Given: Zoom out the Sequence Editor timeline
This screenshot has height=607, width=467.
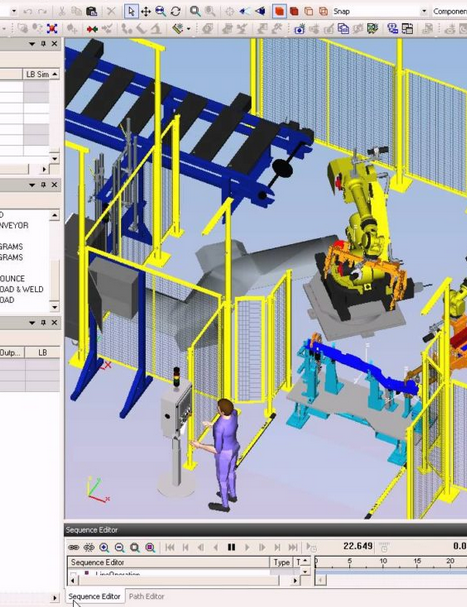Looking at the screenshot, I should click(119, 547).
